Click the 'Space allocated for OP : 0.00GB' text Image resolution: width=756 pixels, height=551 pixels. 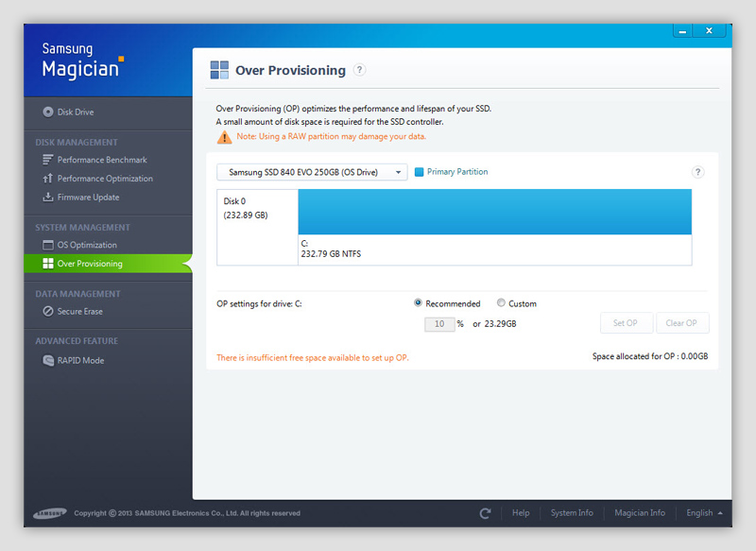pos(650,356)
